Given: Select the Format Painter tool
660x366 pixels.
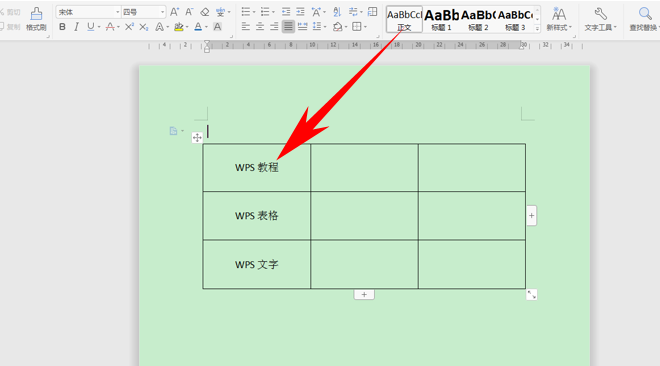Looking at the screenshot, I should (x=36, y=19).
